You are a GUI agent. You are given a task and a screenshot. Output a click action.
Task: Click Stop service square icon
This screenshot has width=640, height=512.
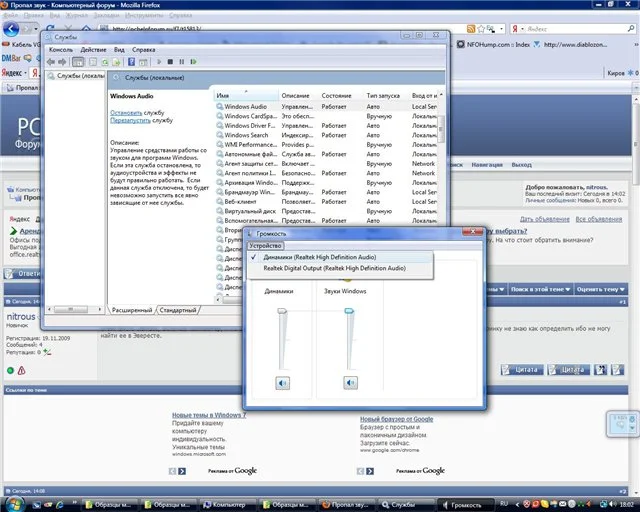(170, 62)
